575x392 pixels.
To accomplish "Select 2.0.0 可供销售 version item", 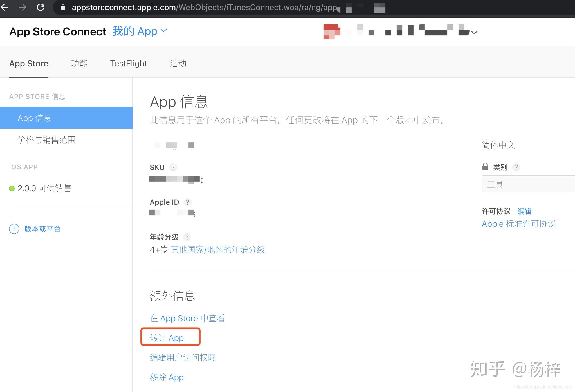I will (44, 188).
